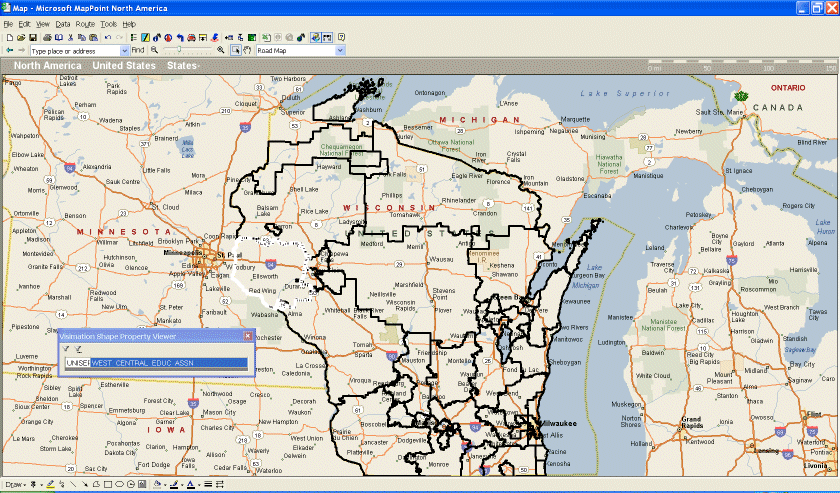Open the Data menu
The width and height of the screenshot is (840, 493).
63,24
